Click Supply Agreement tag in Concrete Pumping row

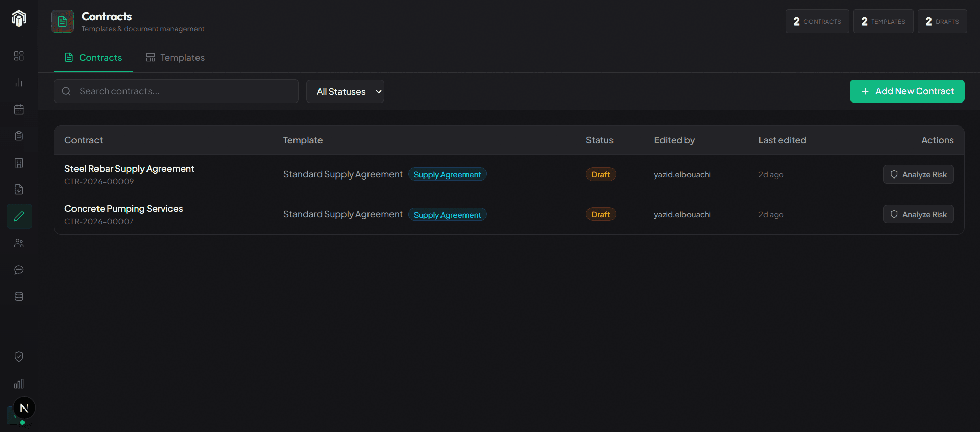pyautogui.click(x=447, y=215)
